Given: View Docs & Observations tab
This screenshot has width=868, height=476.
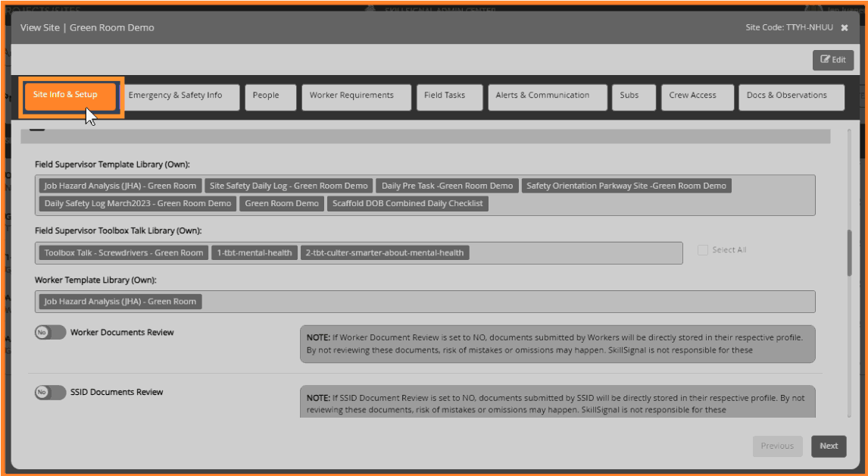Looking at the screenshot, I should coord(792,97).
